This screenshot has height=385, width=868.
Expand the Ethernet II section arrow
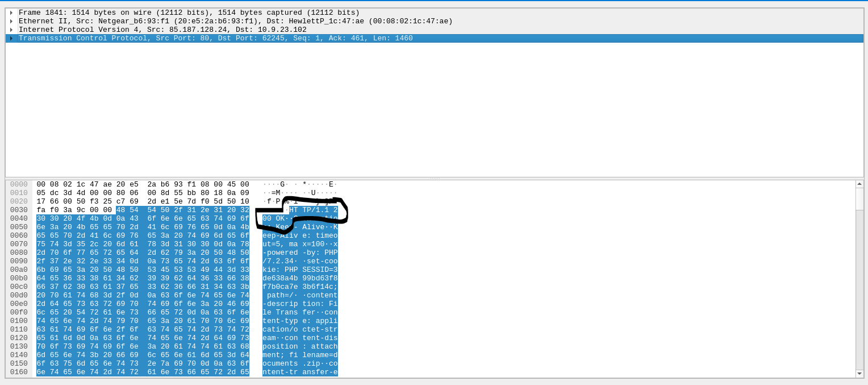coord(11,21)
